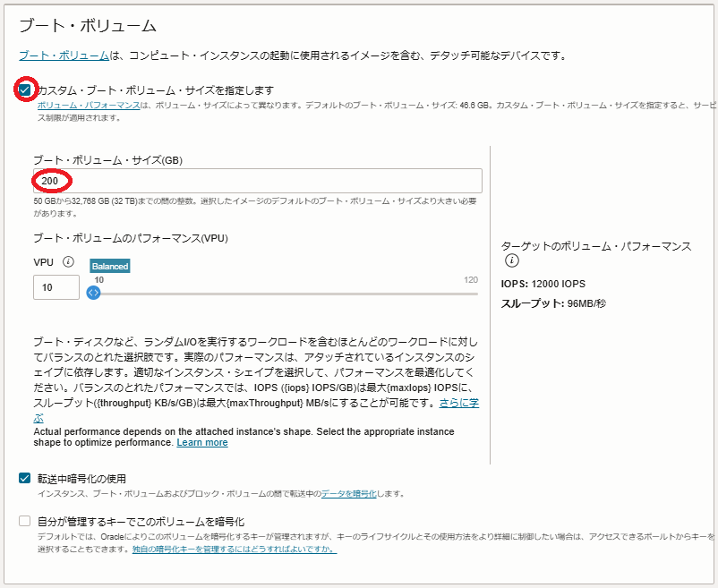Image resolution: width=718 pixels, height=588 pixels.
Task: Follow the さらに学ぶ link
Action: click(x=458, y=405)
